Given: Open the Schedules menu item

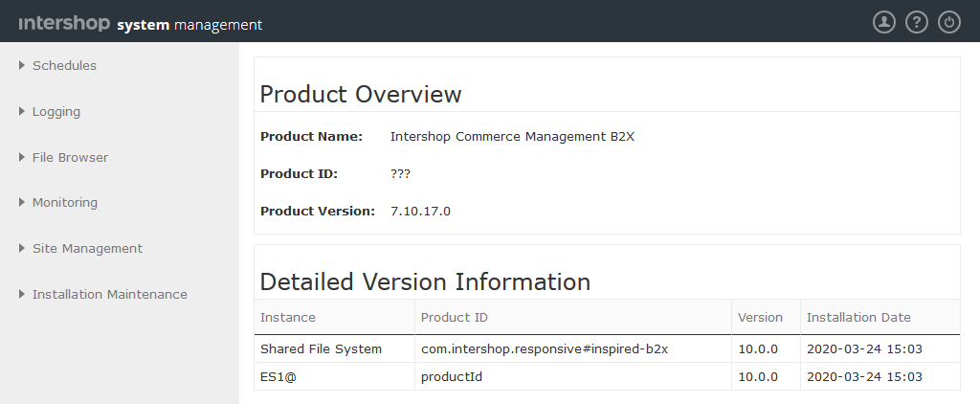Looking at the screenshot, I should click(64, 66).
